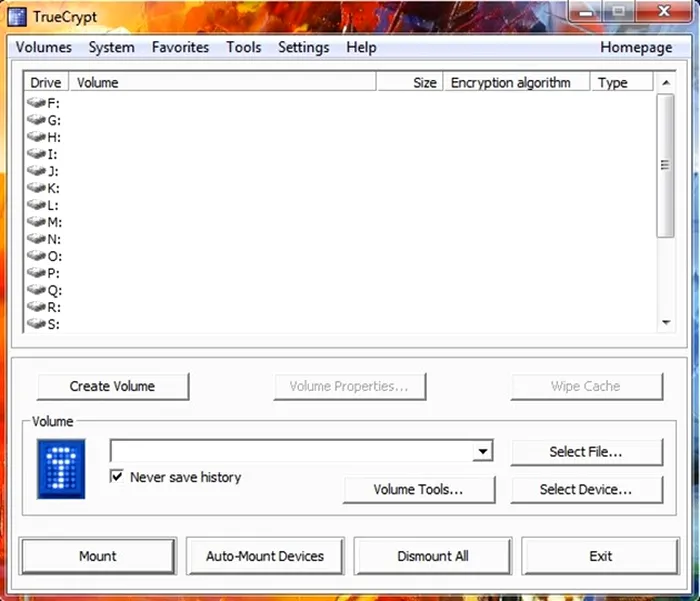Click the TrueCrypt title bar icon

17,17
